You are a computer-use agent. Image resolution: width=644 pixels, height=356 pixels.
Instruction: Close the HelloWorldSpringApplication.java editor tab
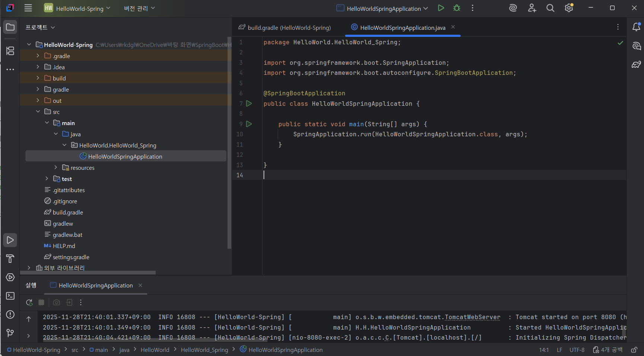click(453, 27)
